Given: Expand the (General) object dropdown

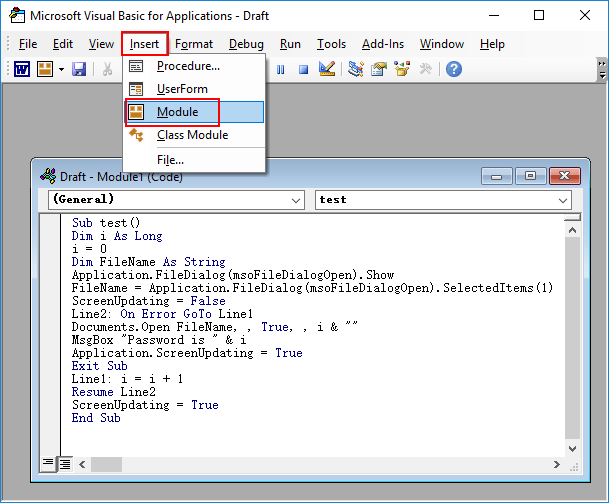Looking at the screenshot, I should click(x=295, y=200).
